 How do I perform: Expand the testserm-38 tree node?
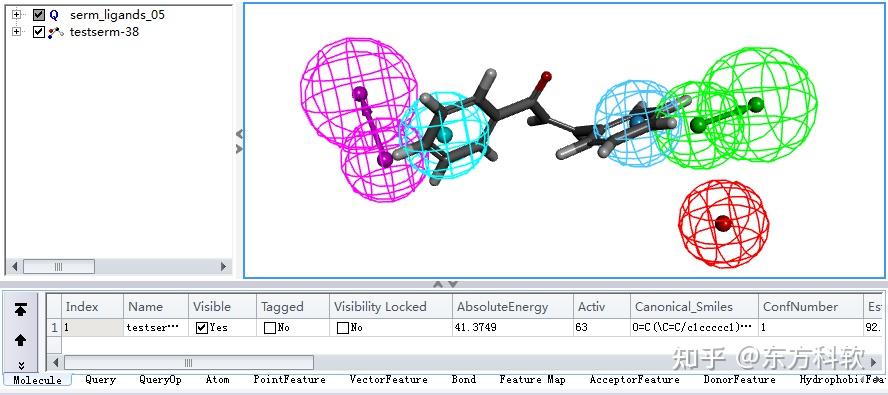pyautogui.click(x=16, y=32)
